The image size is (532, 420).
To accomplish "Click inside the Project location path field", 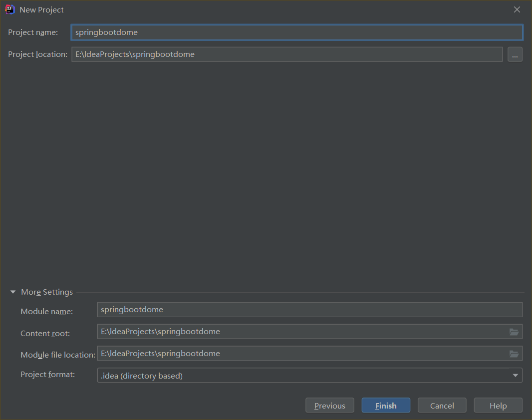I will pyautogui.click(x=286, y=54).
